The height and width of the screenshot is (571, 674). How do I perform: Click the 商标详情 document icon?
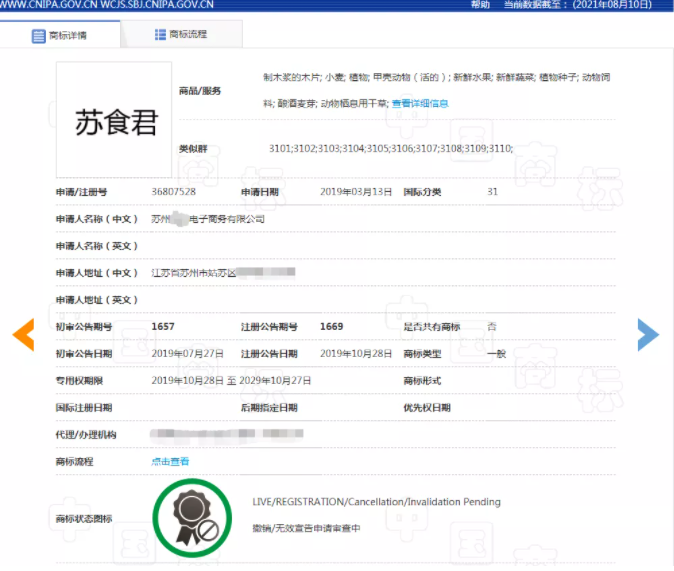point(38,36)
